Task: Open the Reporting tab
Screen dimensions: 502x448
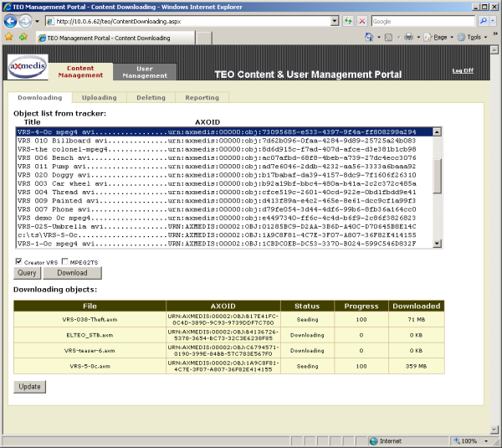Action: (x=202, y=97)
